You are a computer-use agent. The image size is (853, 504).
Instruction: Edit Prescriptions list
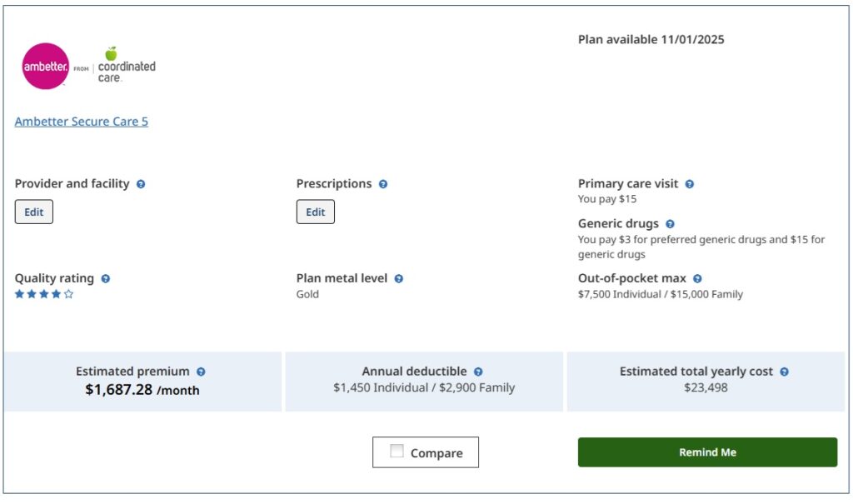coord(316,212)
